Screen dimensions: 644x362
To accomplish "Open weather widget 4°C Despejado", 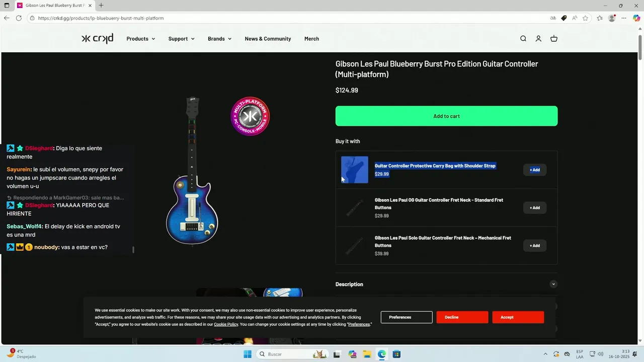I will [x=21, y=354].
